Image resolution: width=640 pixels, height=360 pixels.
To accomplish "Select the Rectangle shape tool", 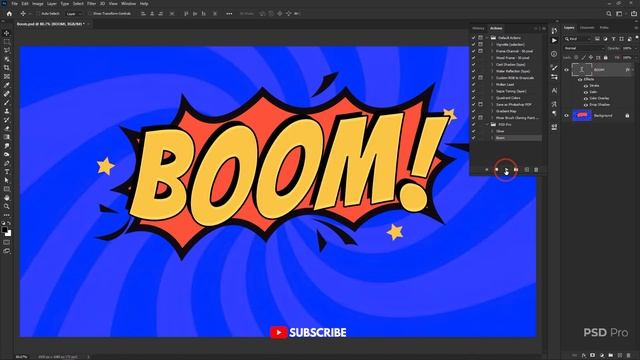I will (7, 189).
